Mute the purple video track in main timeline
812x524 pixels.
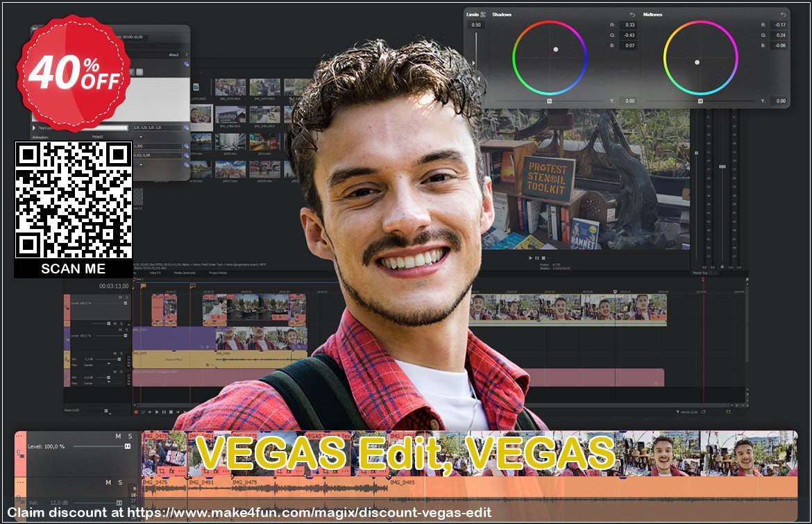click(x=120, y=330)
